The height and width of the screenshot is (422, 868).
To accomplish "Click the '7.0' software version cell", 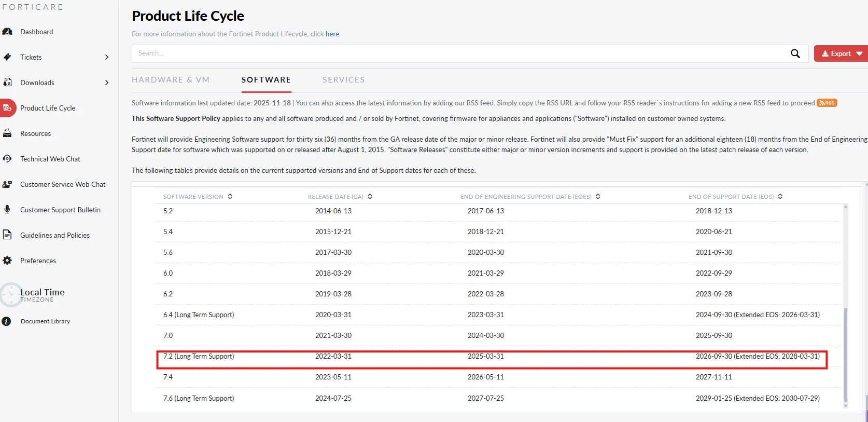I will 168,335.
